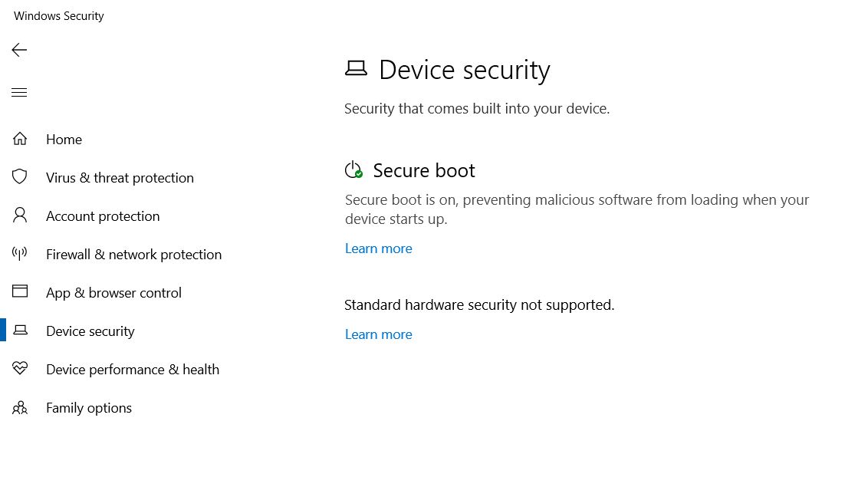Viewport: 868px width, 487px height.
Task: Click the Secure boot power icon
Action: [353, 170]
